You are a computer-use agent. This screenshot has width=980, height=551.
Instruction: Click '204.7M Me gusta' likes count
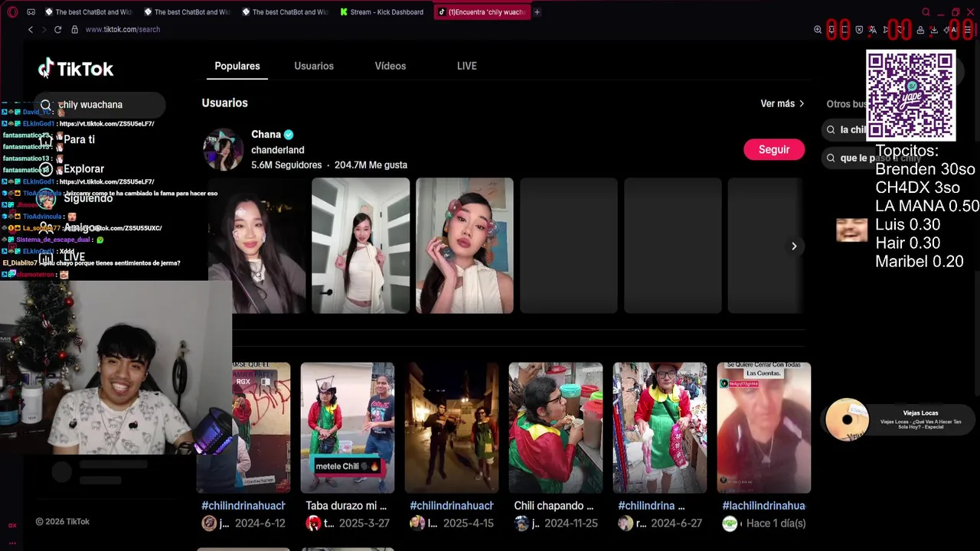pyautogui.click(x=371, y=165)
